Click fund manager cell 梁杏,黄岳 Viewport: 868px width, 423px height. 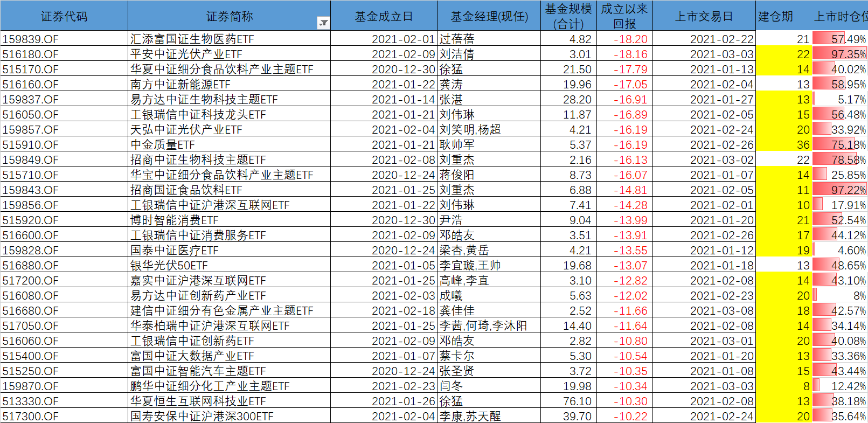coord(489,250)
